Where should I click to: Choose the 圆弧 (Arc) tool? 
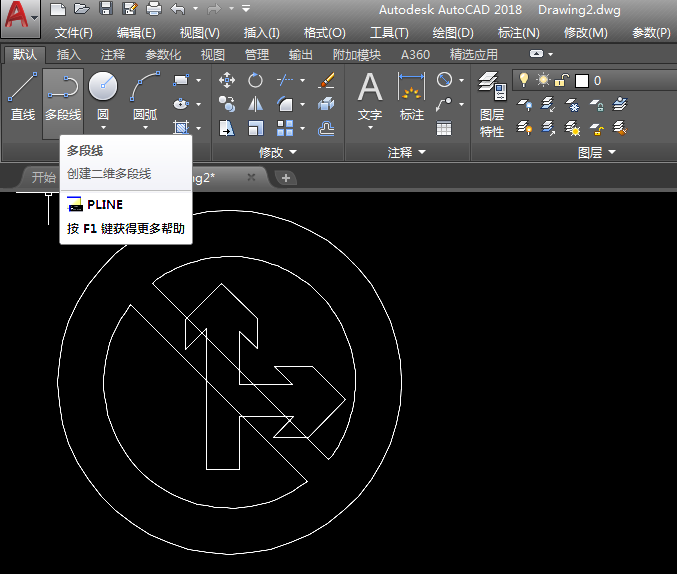pyautogui.click(x=146, y=88)
